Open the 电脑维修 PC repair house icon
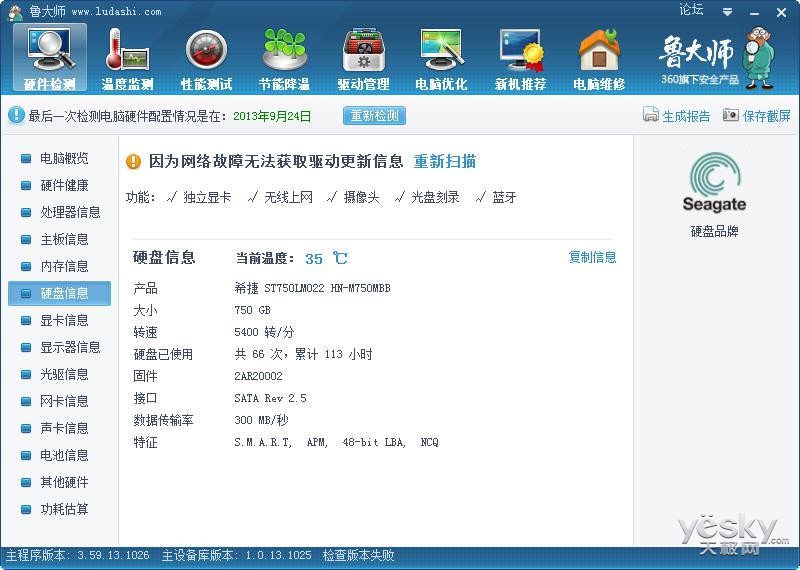 599,58
